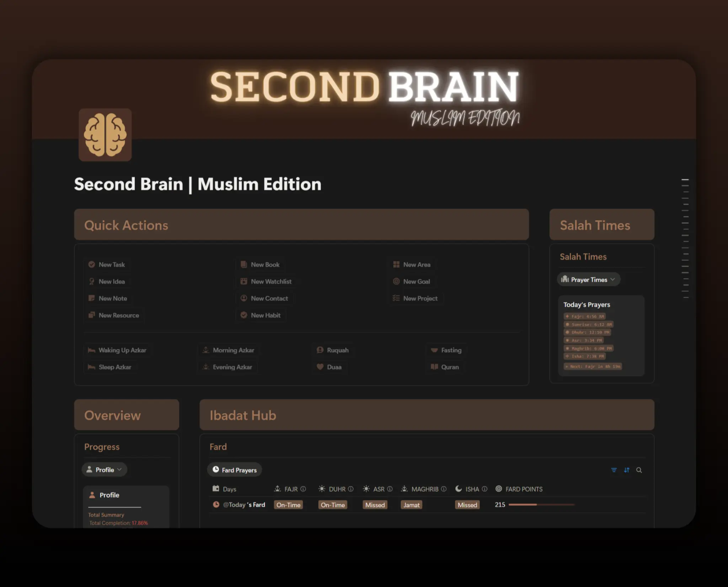Toggle the Missed status under ASR
The width and height of the screenshot is (728, 587).
tap(375, 505)
